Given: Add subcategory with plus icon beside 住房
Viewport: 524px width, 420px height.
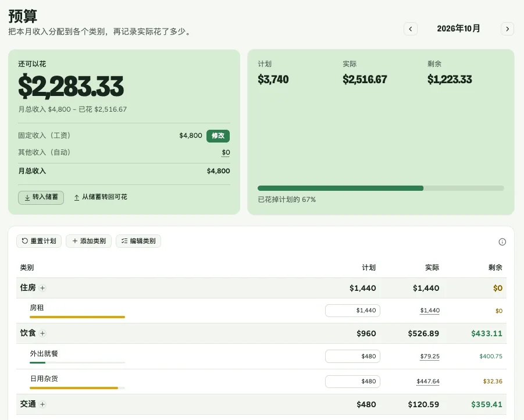Looking at the screenshot, I should [x=42, y=288].
